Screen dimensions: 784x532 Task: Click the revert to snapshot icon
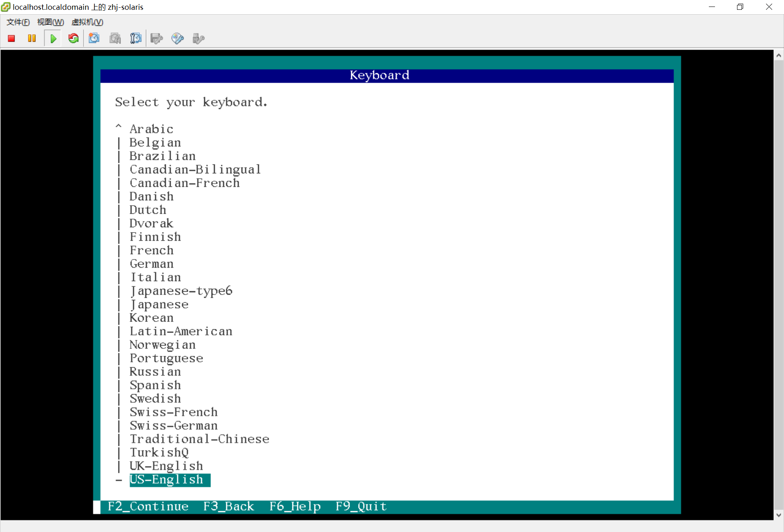(x=115, y=38)
